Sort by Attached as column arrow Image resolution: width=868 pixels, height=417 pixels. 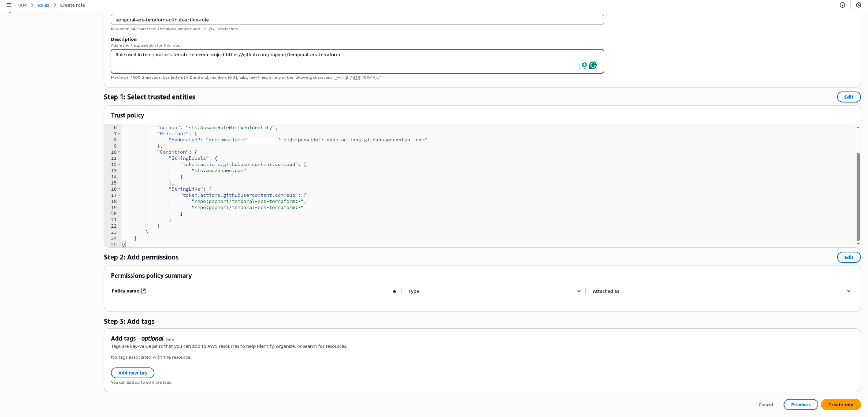coord(849,291)
